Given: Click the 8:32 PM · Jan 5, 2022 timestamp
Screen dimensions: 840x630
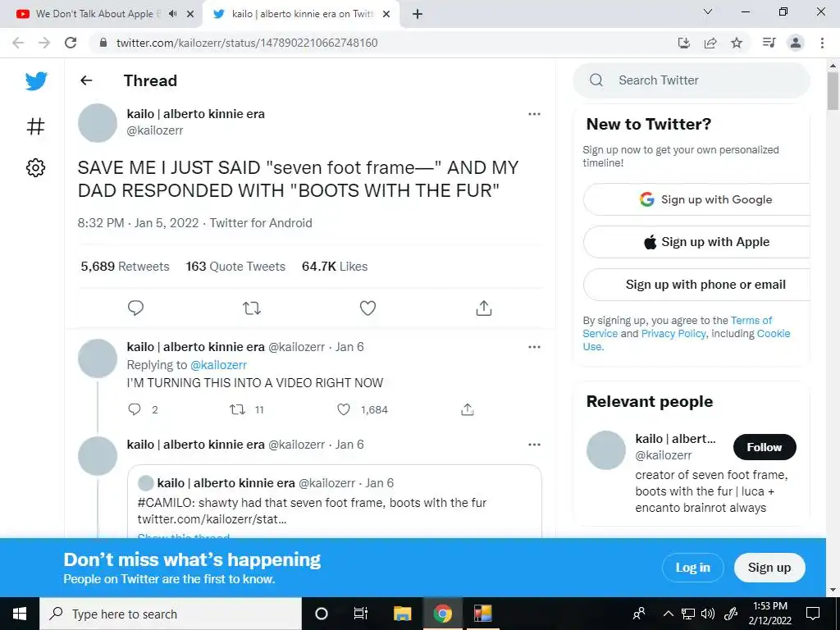Looking at the screenshot, I should (138, 223).
